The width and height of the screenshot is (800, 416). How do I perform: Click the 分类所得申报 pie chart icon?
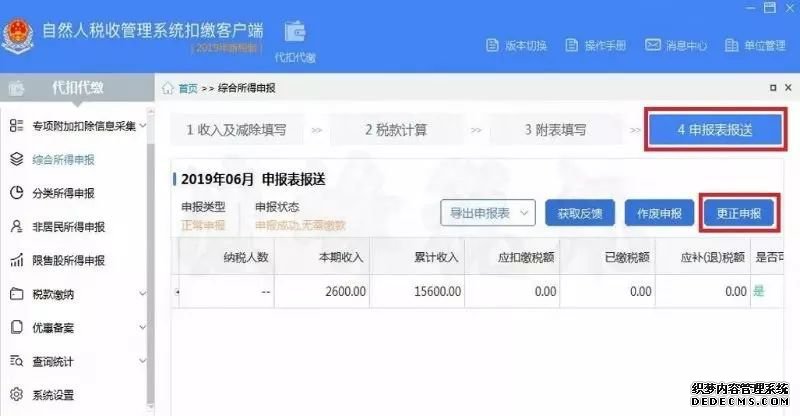(x=16, y=193)
